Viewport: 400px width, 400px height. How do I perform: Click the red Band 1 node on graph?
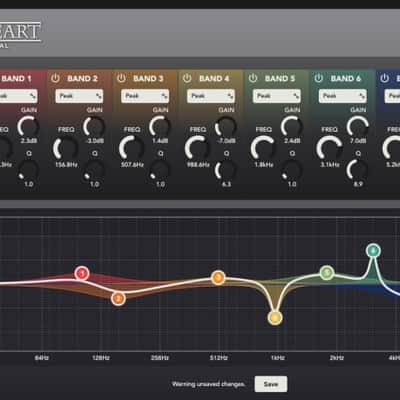tap(82, 273)
